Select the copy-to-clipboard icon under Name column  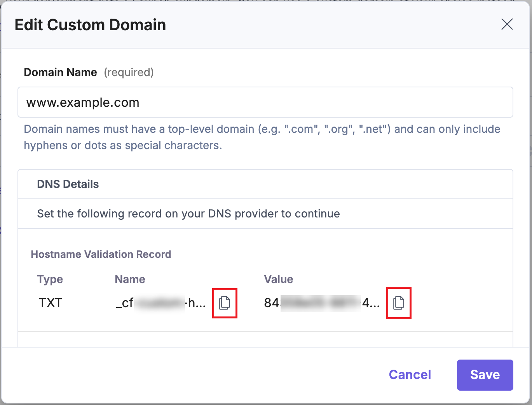(225, 303)
